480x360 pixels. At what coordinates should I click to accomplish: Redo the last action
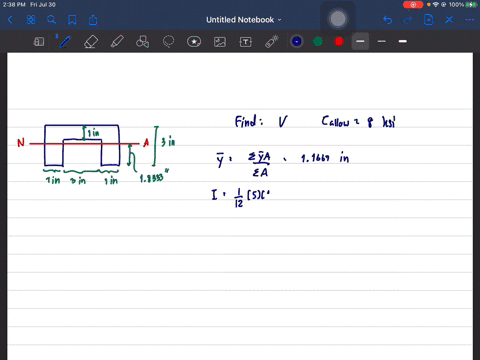coord(408,20)
